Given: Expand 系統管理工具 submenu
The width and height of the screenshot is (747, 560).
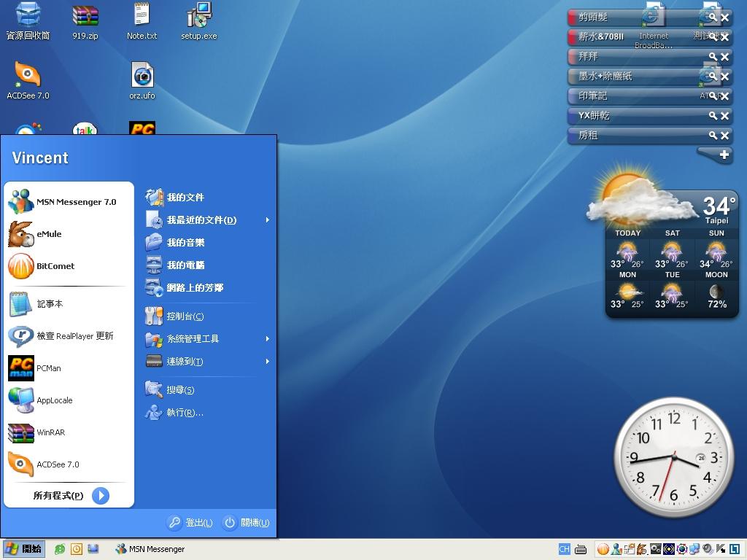Looking at the screenshot, I should 208,338.
